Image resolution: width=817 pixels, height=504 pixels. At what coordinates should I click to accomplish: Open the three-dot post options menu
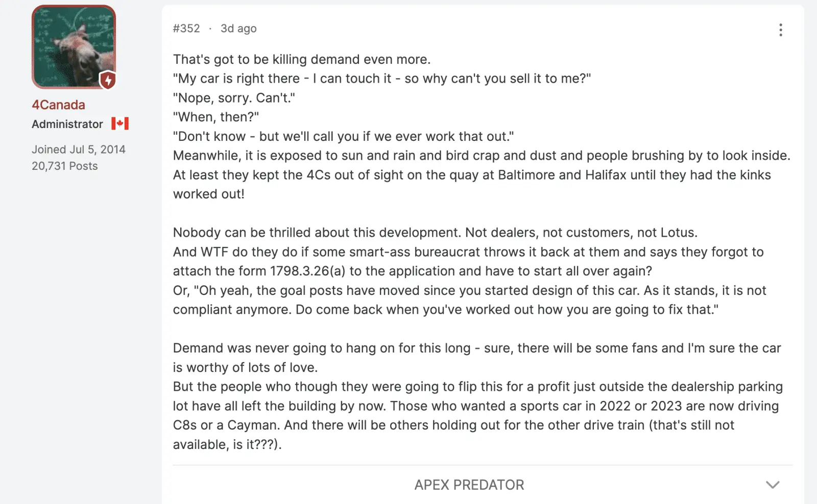click(780, 30)
